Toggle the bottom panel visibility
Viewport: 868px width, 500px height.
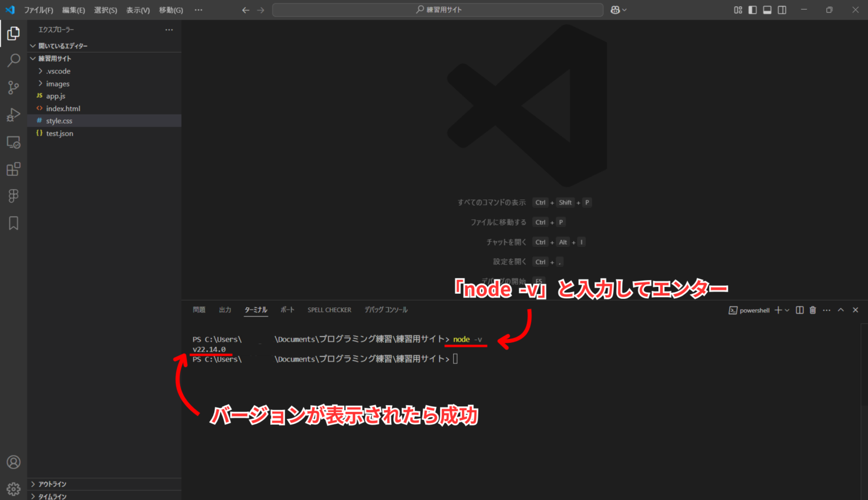point(767,10)
